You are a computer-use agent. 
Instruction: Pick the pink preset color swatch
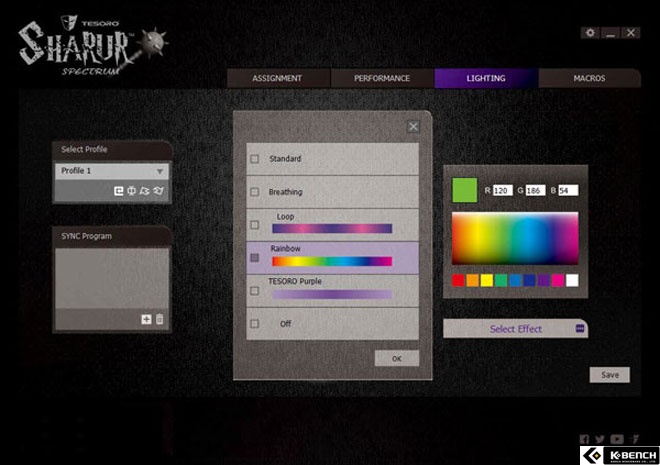pyautogui.click(x=558, y=280)
